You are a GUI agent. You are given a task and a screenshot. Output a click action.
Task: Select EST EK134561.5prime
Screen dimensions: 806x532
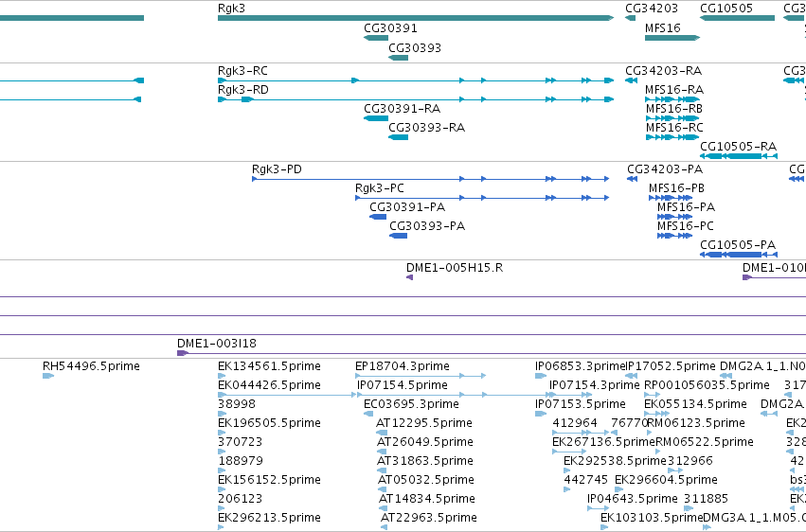(222, 377)
